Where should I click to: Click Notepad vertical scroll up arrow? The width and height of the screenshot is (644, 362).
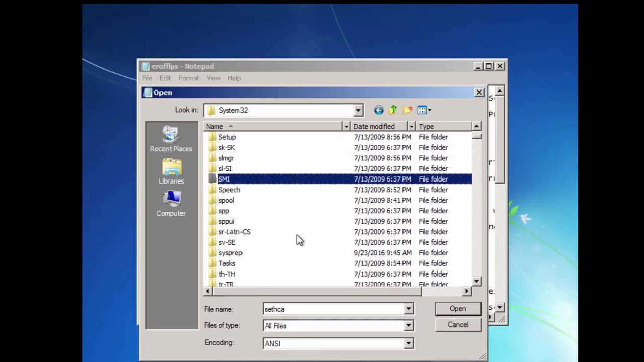[x=500, y=91]
